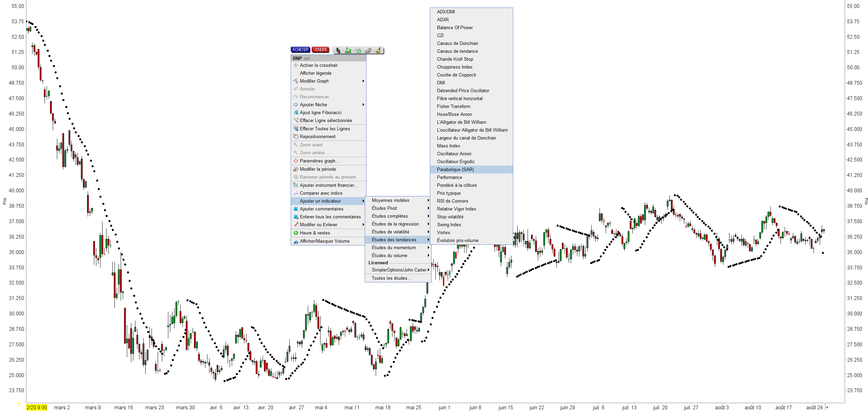This screenshot has width=868, height=411.
Task: Click the highlighted 2/20 9:00 date label
Action: pos(37,407)
